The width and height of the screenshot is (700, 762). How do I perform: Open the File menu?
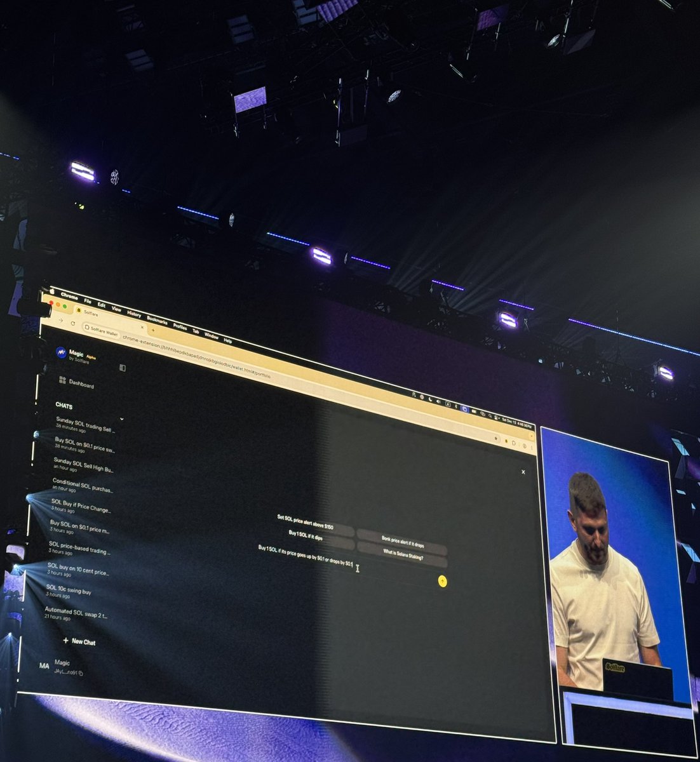(88, 301)
